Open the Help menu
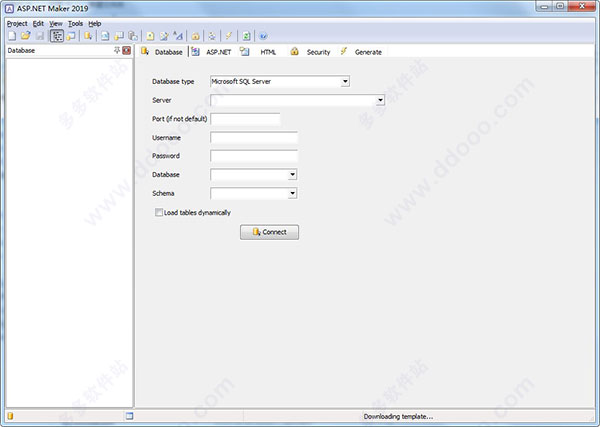Image resolution: width=600 pixels, height=427 pixels. (95, 24)
